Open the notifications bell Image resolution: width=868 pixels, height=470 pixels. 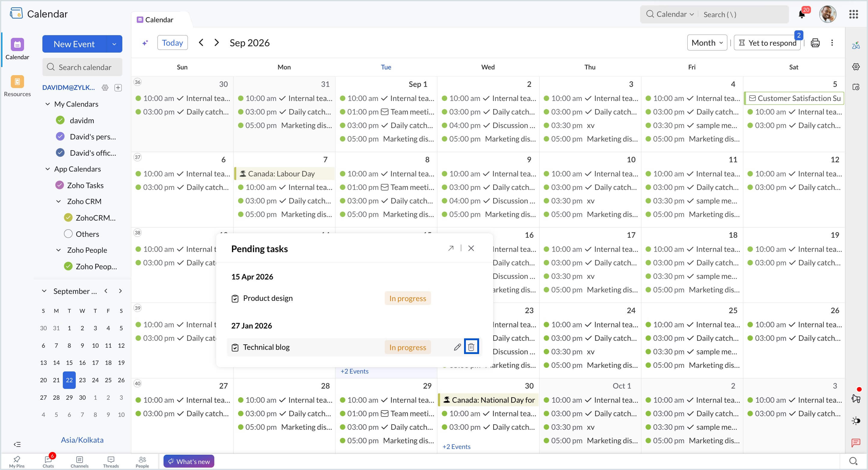coord(802,14)
